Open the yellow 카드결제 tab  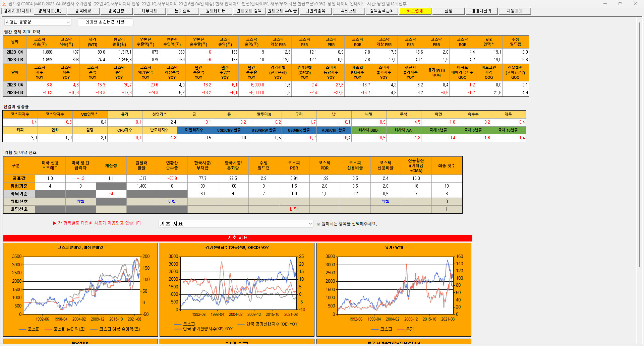(415, 11)
